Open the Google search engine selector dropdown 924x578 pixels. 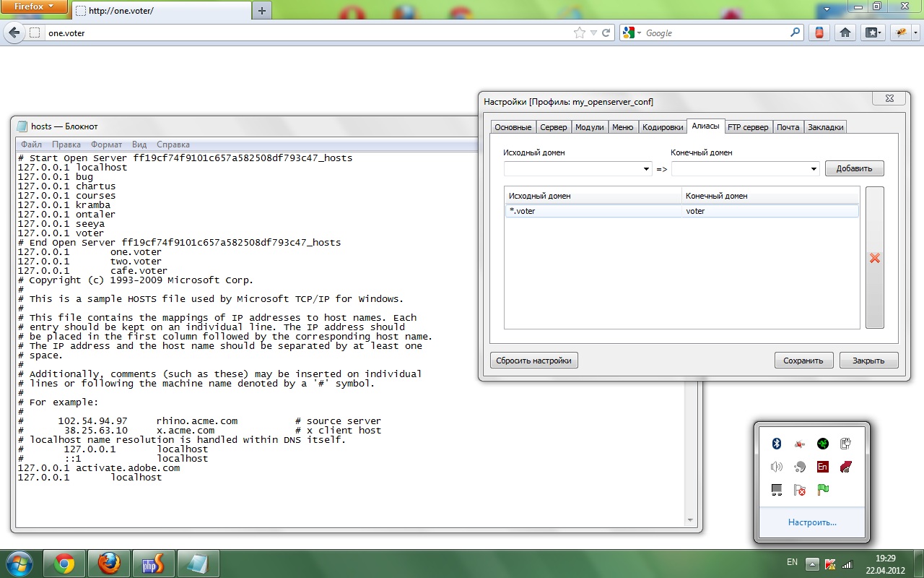[x=633, y=33]
